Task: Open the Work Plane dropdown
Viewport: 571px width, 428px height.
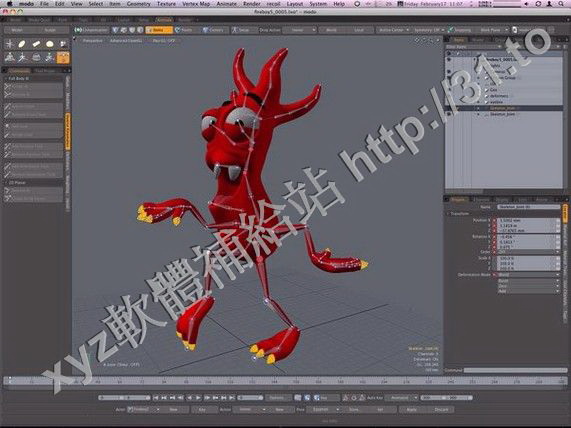Action: click(x=493, y=30)
